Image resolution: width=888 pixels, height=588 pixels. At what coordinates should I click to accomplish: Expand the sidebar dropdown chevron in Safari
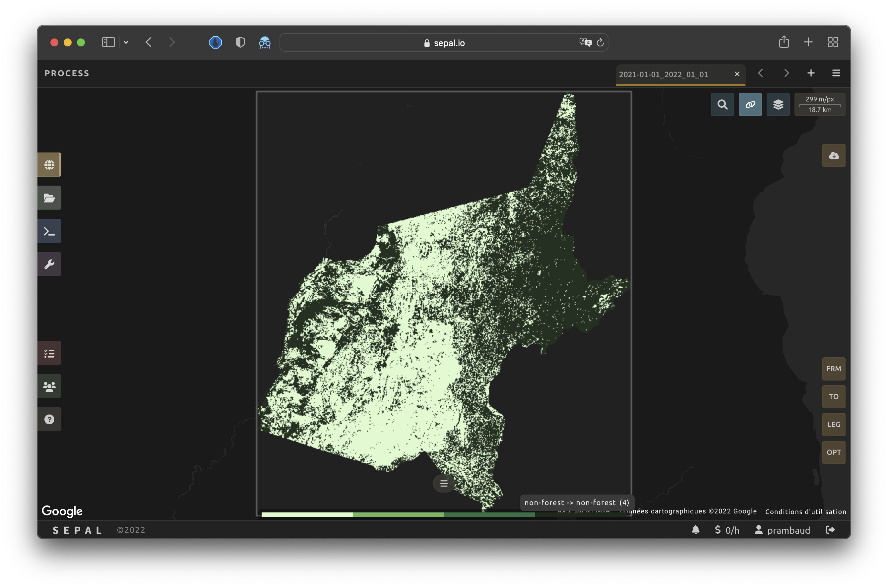126,42
